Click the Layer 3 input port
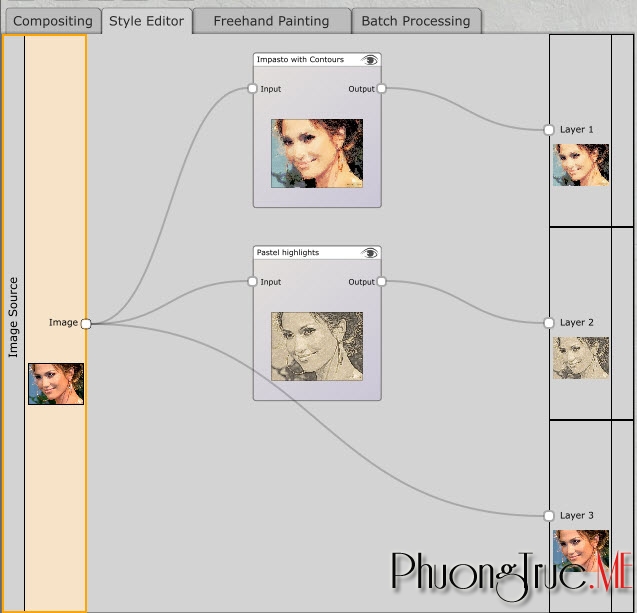 pos(549,516)
